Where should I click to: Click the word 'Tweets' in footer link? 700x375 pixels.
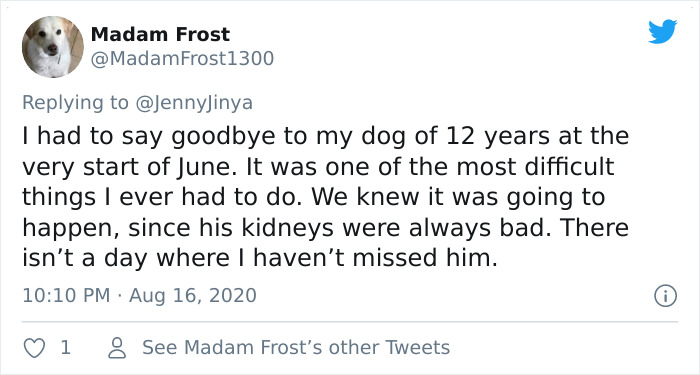tap(417, 347)
